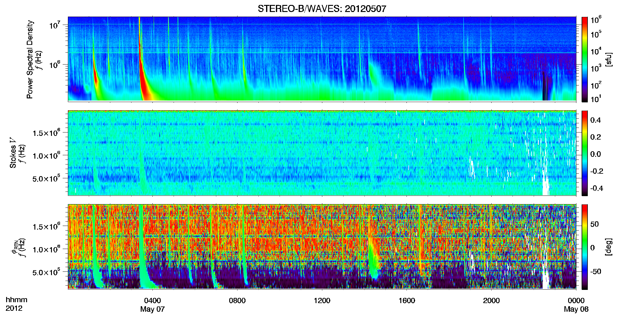Click the 1600 time axis label
Viewport: 644px width, 332px height.
(x=407, y=301)
